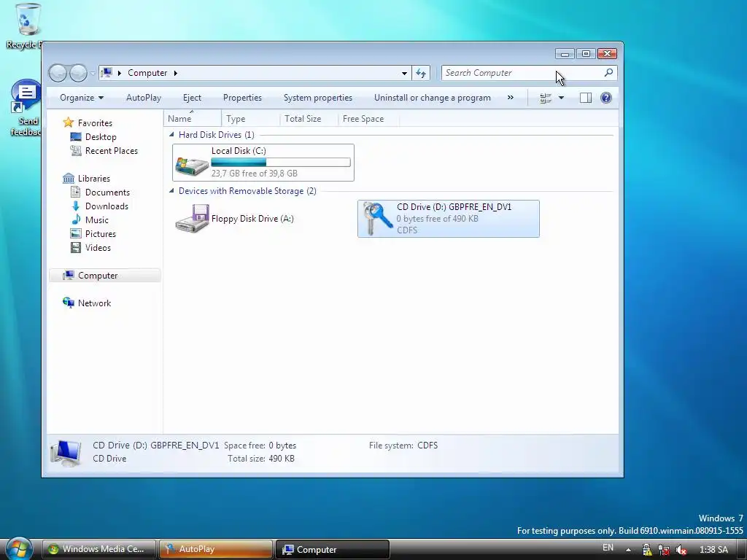Click Libraries in the navigation pane
The image size is (747, 560).
pyautogui.click(x=94, y=178)
